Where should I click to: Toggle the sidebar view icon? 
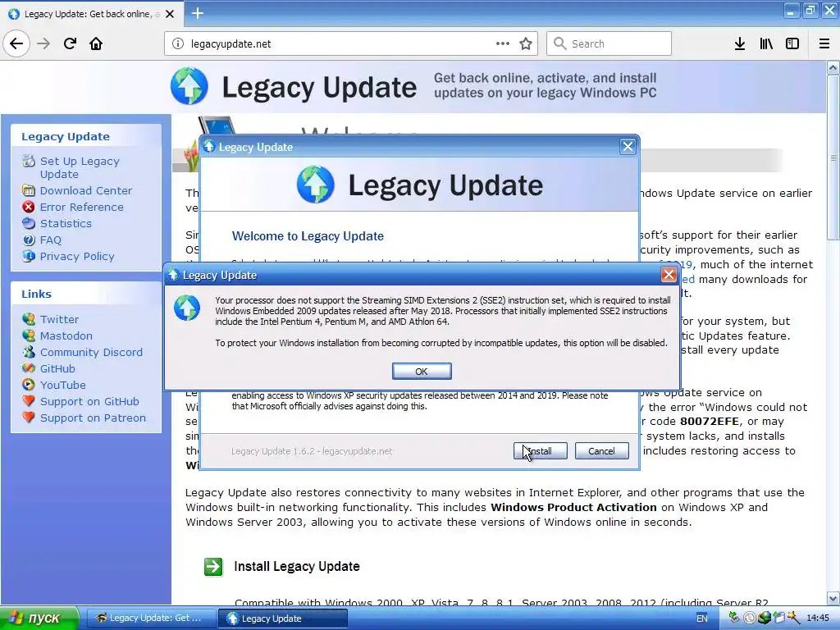tap(792, 43)
